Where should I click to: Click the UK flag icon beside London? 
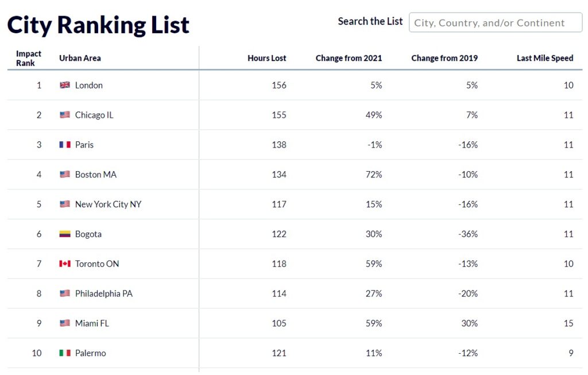tap(64, 85)
